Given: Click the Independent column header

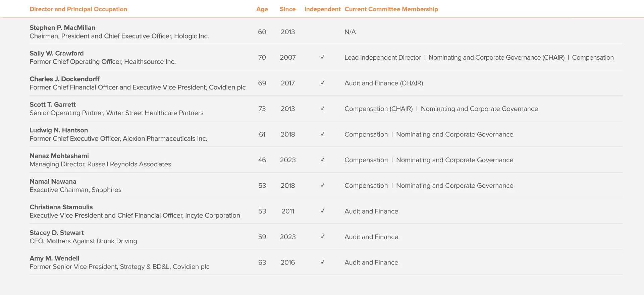Looking at the screenshot, I should click(x=322, y=9).
